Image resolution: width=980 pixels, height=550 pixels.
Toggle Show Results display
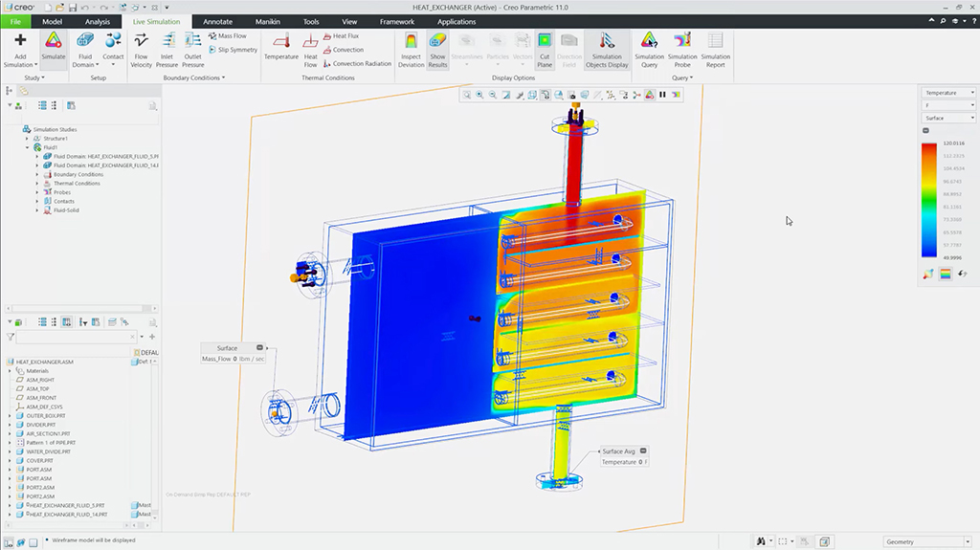point(437,50)
